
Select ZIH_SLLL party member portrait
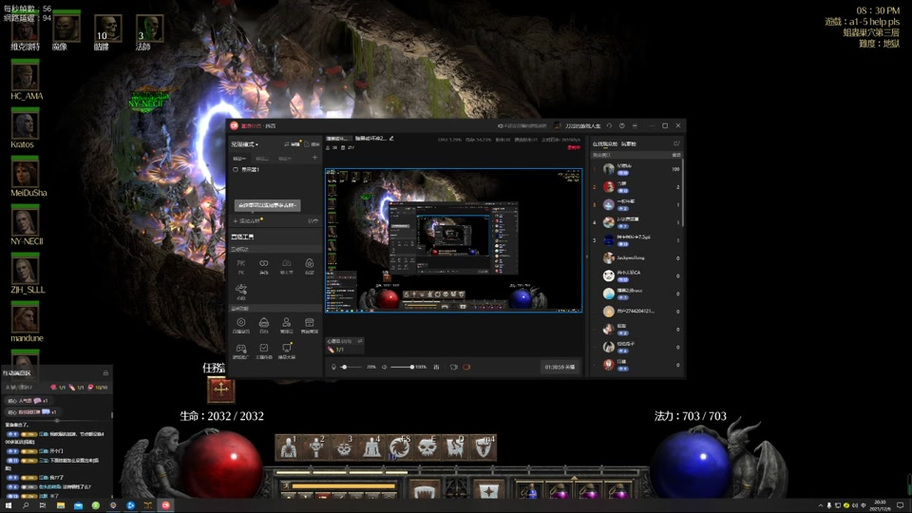pos(25,269)
